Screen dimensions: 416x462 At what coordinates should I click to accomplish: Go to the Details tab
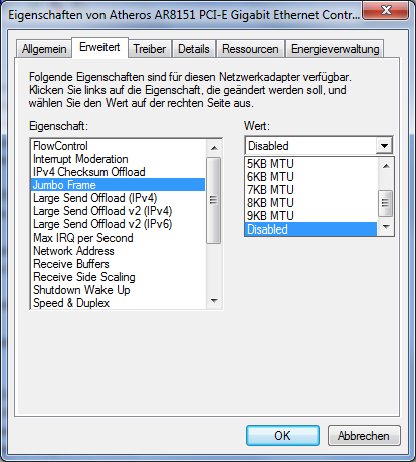(194, 49)
